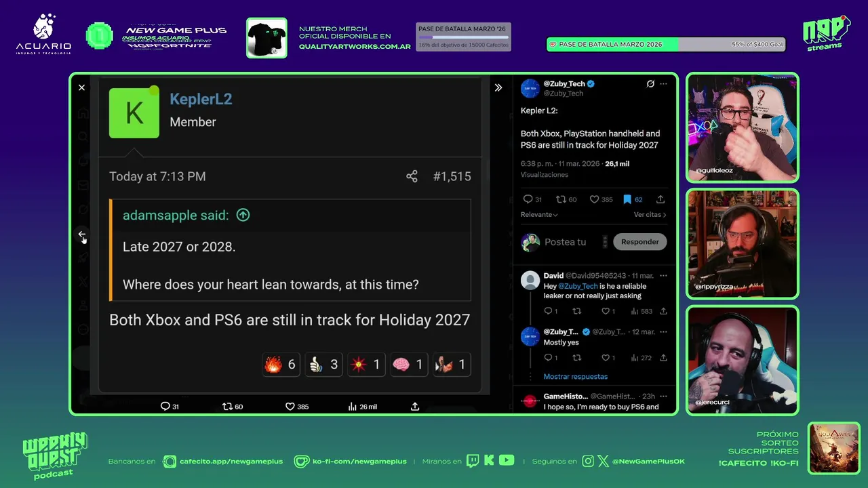This screenshot has width=868, height=488.
Task: Like David's comment
Action: (x=608, y=311)
